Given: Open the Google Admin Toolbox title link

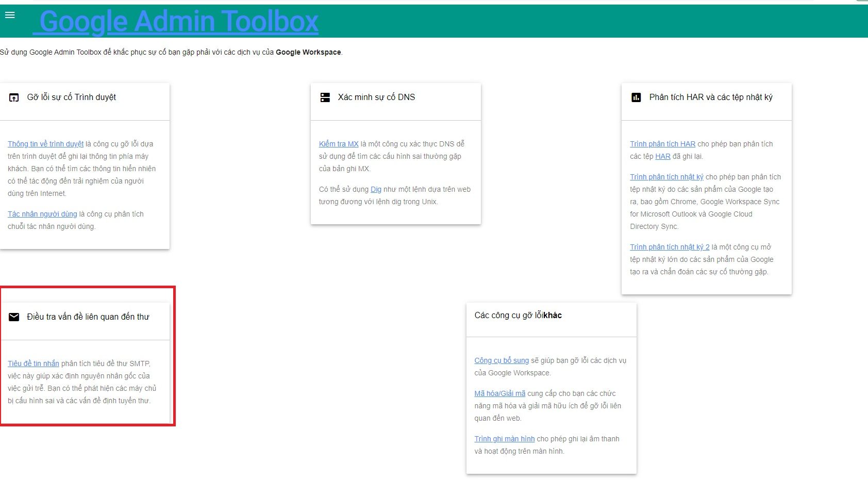Looking at the screenshot, I should click(176, 21).
